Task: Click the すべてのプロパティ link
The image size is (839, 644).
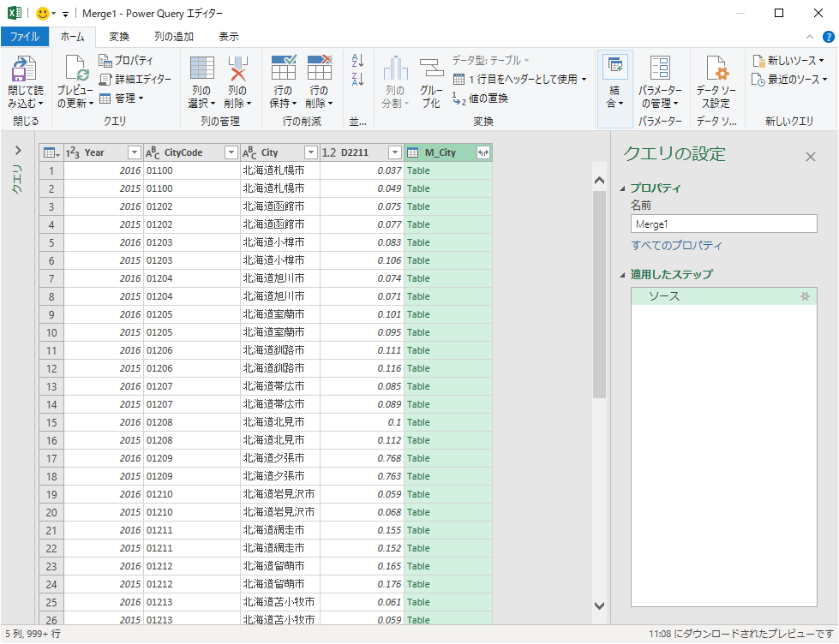Action: (x=676, y=246)
